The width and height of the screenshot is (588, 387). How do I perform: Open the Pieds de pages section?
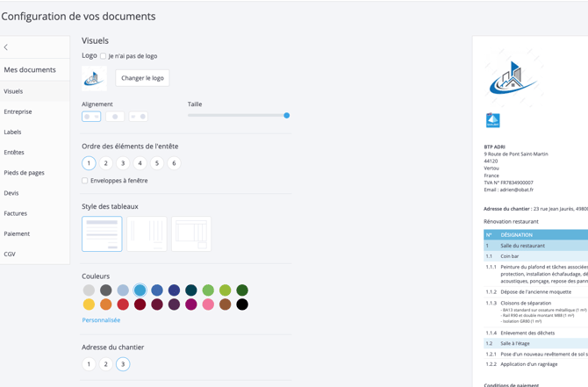(24, 173)
